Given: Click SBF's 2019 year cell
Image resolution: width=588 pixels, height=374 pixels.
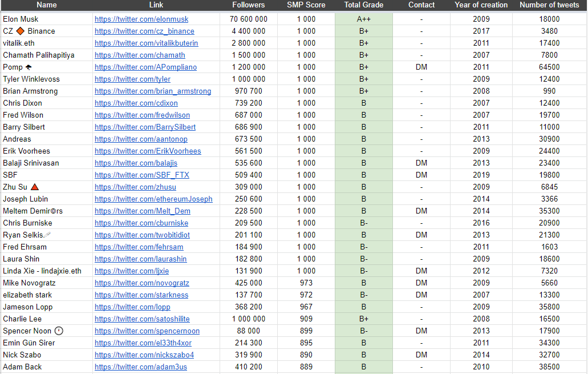Looking at the screenshot, I should 481,175.
